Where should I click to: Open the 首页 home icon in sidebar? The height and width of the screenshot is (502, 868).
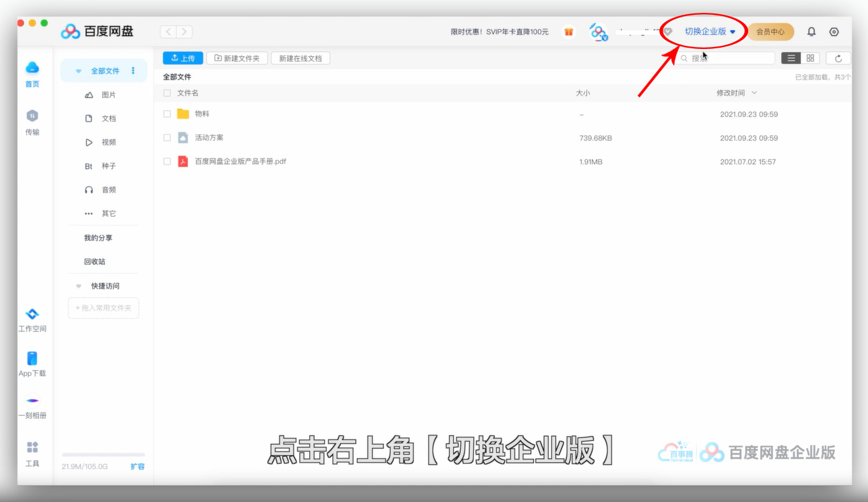(x=32, y=68)
